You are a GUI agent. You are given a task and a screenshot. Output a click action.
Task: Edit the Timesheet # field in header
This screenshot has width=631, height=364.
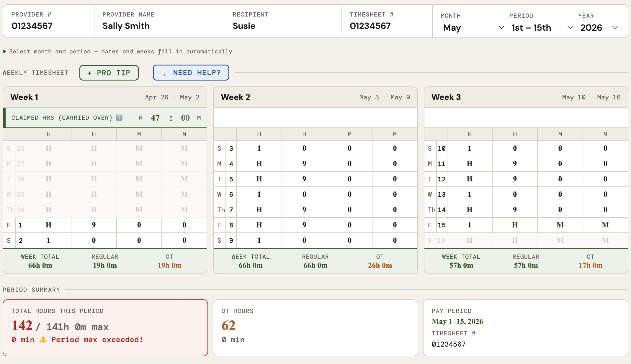coord(370,26)
